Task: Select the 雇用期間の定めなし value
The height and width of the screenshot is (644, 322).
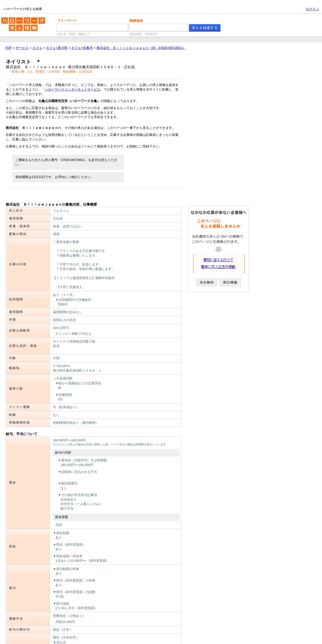Action: click(x=67, y=312)
